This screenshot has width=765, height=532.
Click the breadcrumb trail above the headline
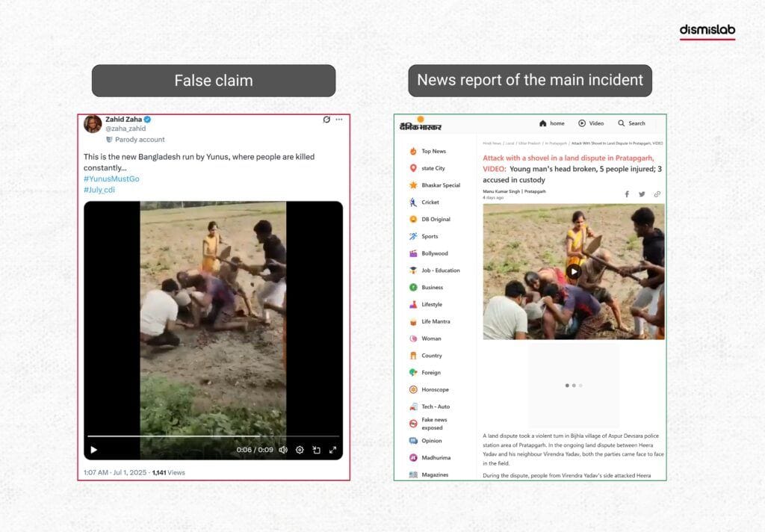[x=573, y=143]
